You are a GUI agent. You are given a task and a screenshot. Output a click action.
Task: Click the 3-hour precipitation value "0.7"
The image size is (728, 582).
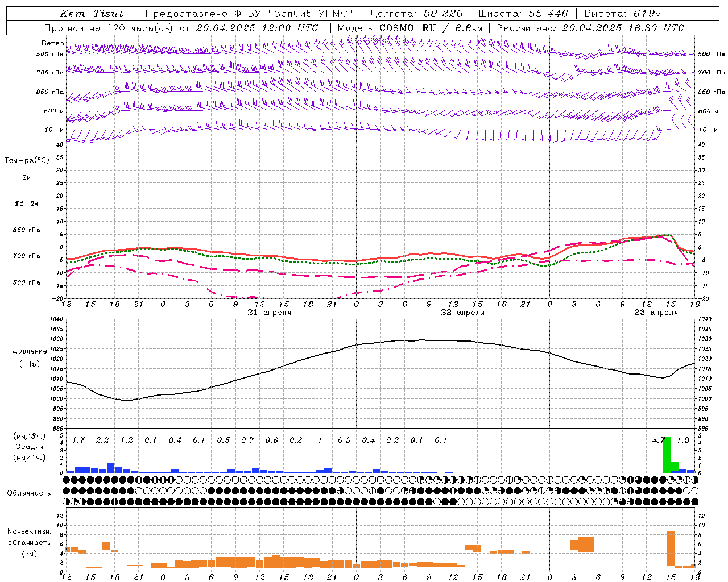[247, 440]
